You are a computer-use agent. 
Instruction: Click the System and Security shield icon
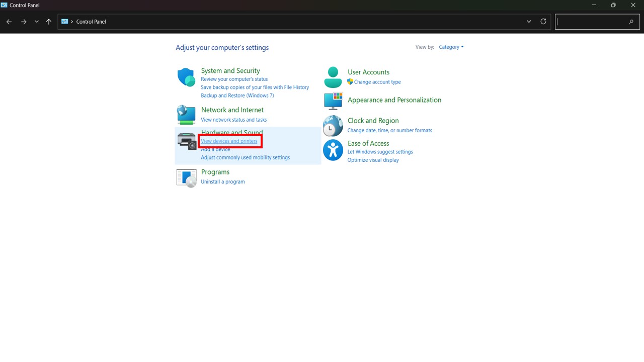tap(186, 77)
